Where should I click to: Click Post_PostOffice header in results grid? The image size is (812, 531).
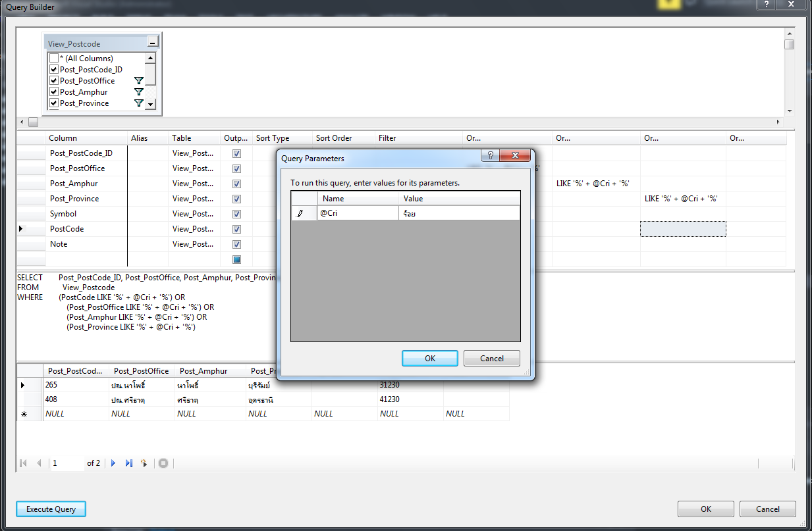tap(141, 371)
